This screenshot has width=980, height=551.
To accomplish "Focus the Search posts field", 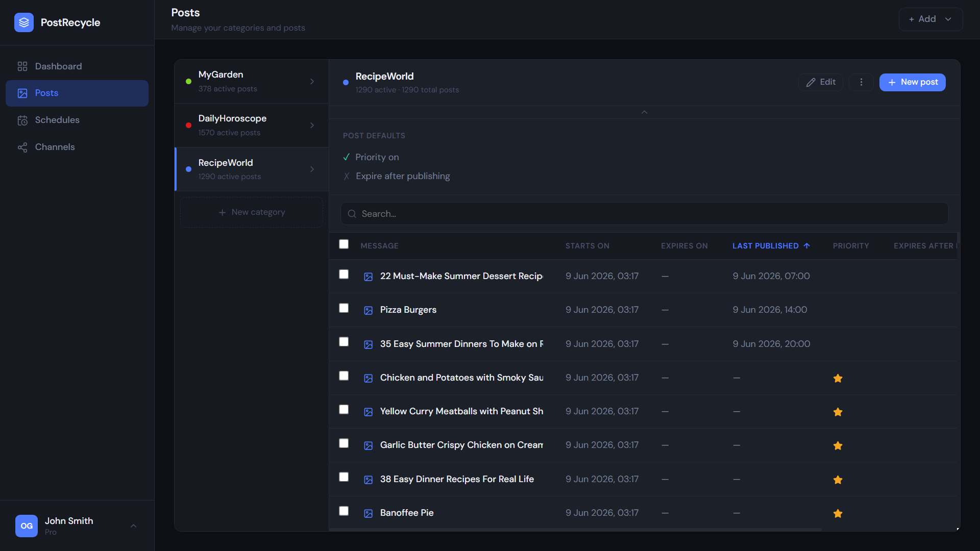I will coord(644,214).
